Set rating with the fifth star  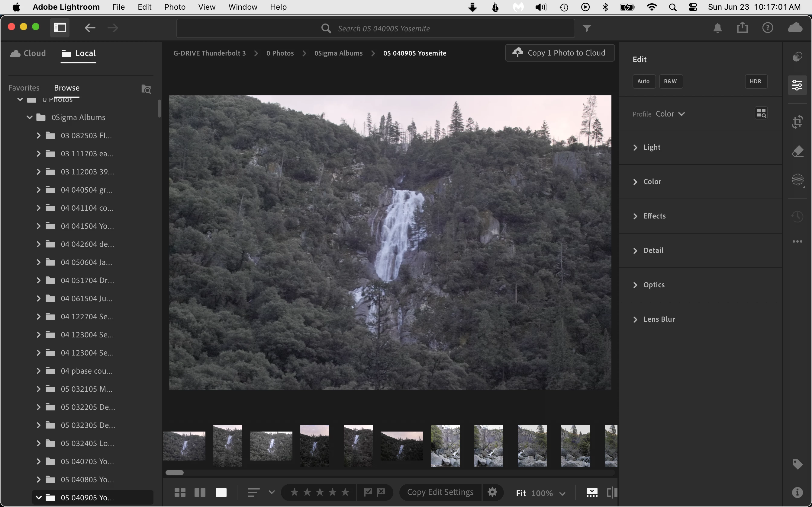coord(345,492)
